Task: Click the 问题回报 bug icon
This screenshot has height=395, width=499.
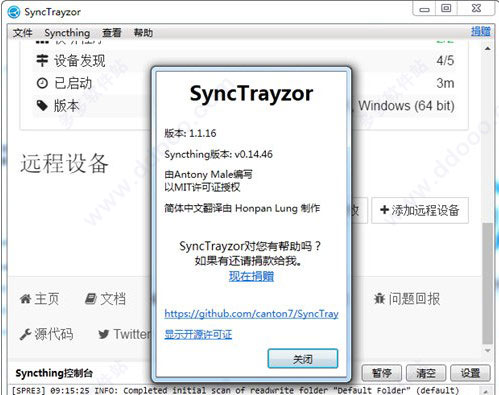Action: (x=379, y=299)
